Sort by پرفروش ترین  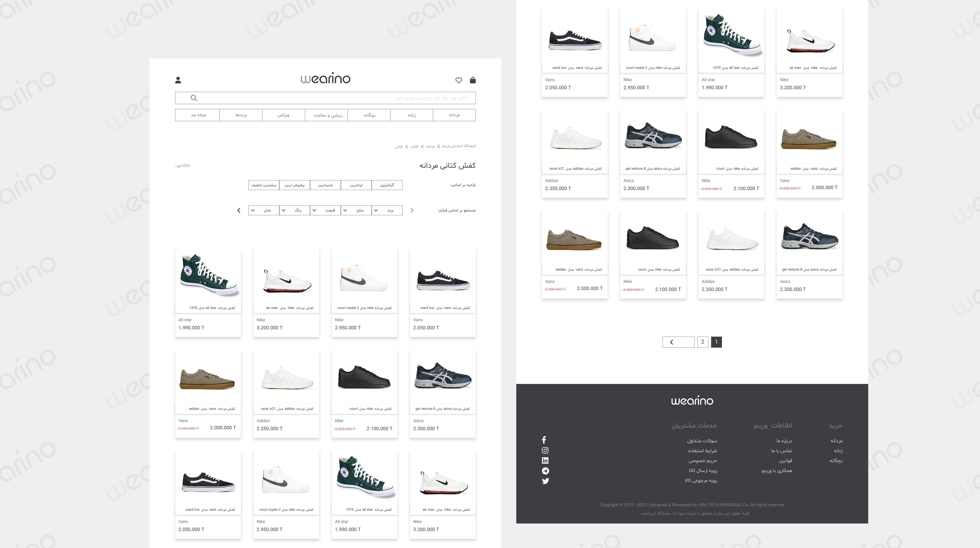pos(294,185)
